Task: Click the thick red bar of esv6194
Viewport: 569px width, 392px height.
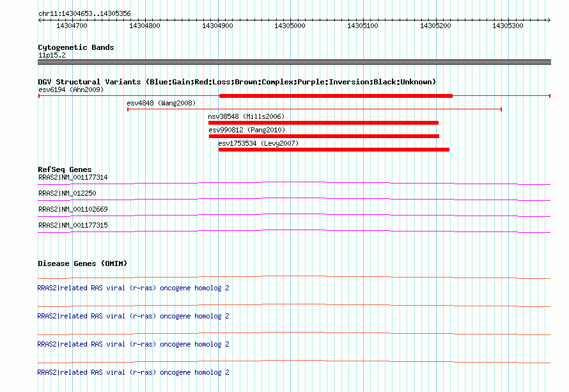Action: click(336, 96)
